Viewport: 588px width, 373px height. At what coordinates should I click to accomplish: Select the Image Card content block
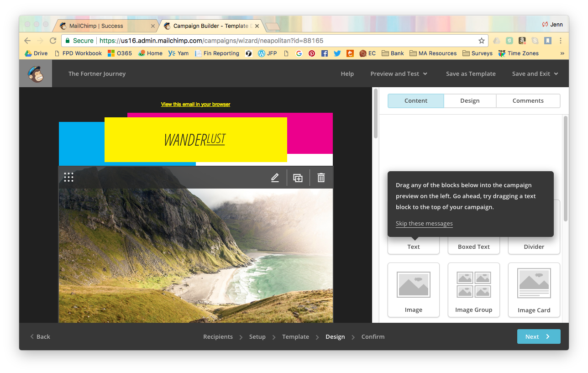pyautogui.click(x=534, y=290)
